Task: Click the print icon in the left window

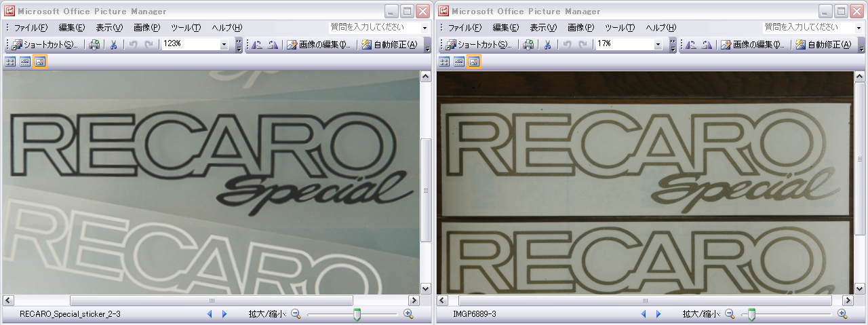Action: click(94, 45)
